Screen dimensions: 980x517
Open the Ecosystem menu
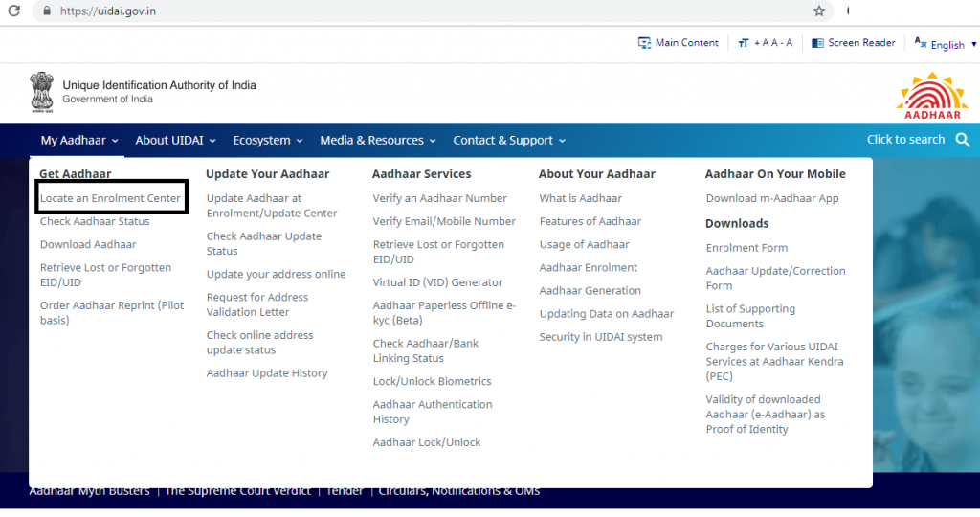[x=267, y=140]
